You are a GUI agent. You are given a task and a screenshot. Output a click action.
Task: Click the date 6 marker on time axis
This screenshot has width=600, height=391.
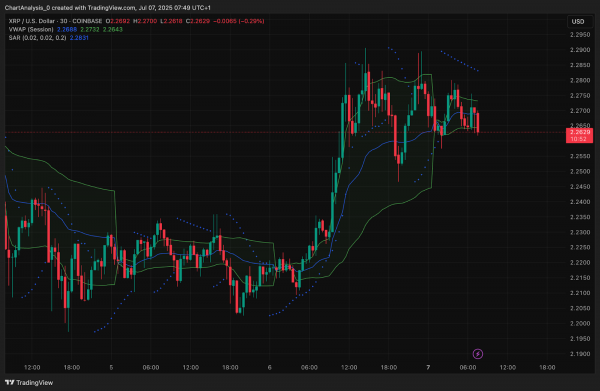point(269,367)
